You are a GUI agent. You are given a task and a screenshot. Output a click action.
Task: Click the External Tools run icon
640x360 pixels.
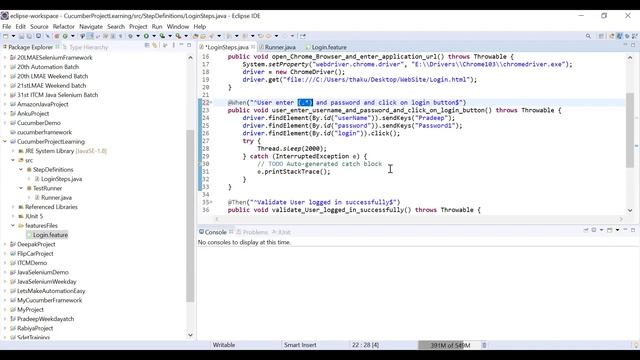click(x=178, y=36)
